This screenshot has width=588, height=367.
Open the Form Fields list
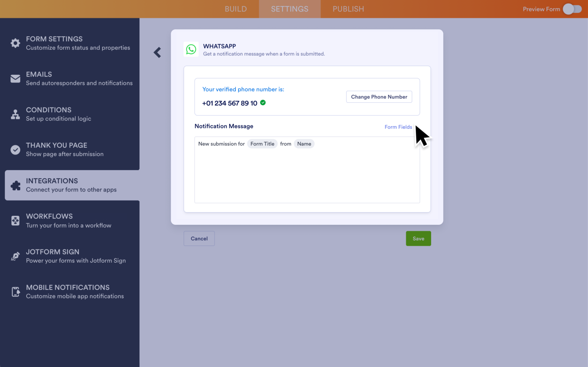(398, 127)
